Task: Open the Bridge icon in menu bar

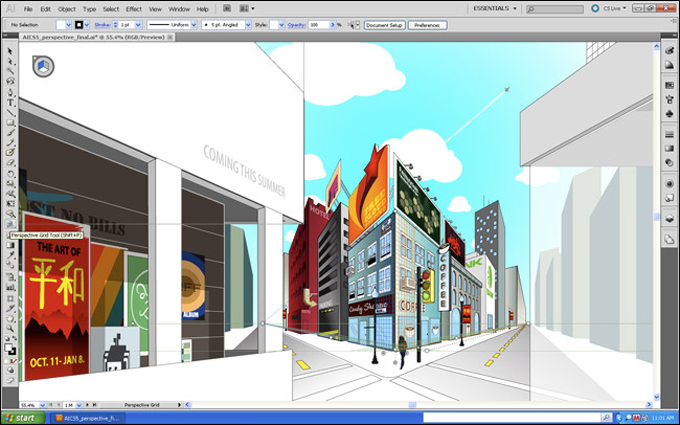Action: tap(227, 8)
